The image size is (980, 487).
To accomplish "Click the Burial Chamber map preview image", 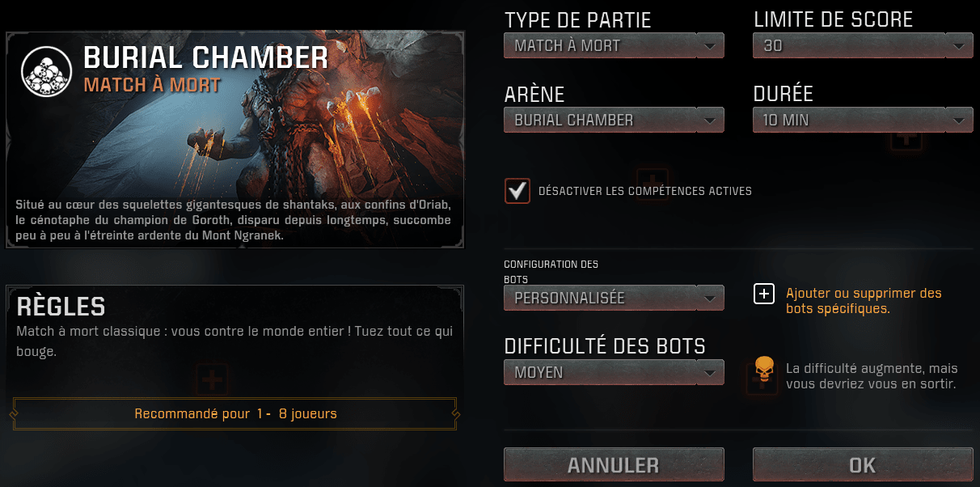I will click(235, 140).
